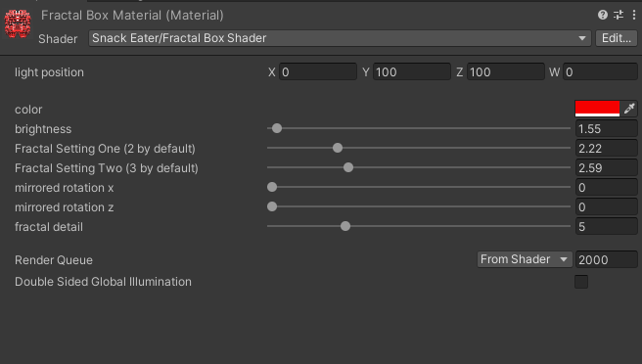
Task: Click the mirrored rotation z slider handle
Action: click(x=272, y=206)
